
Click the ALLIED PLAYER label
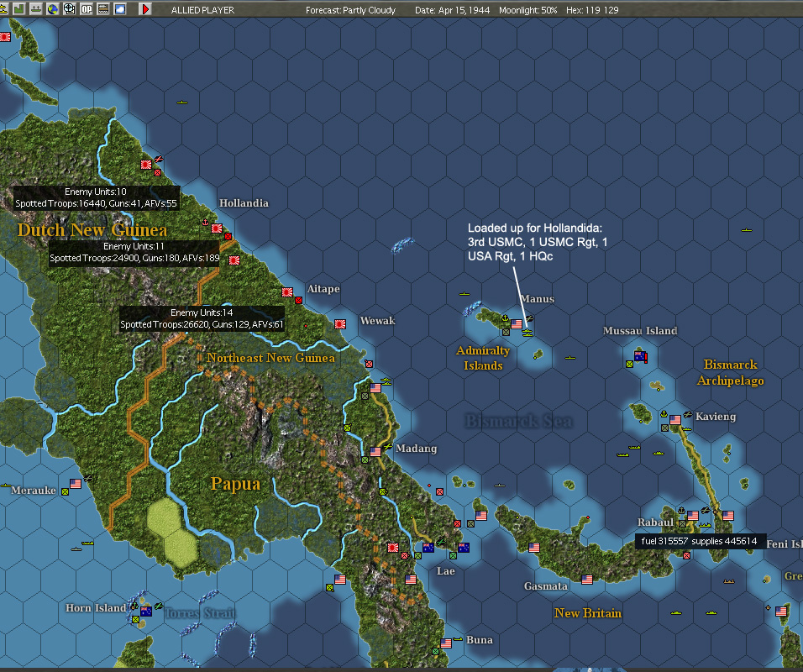click(x=202, y=10)
